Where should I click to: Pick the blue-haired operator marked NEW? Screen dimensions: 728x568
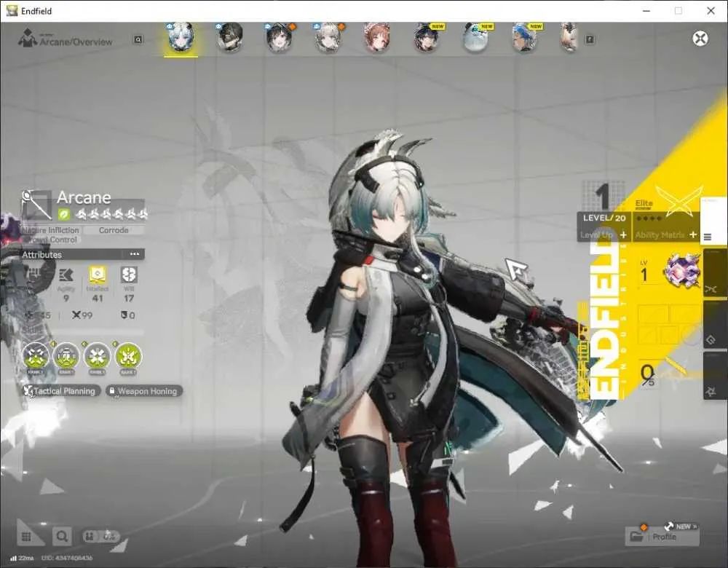525,38
